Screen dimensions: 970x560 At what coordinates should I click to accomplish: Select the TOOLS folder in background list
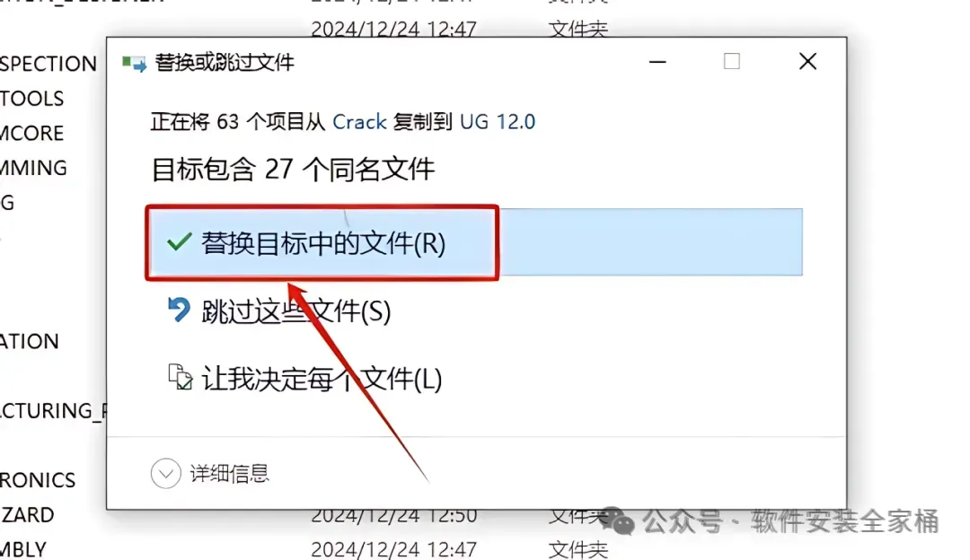[31, 99]
